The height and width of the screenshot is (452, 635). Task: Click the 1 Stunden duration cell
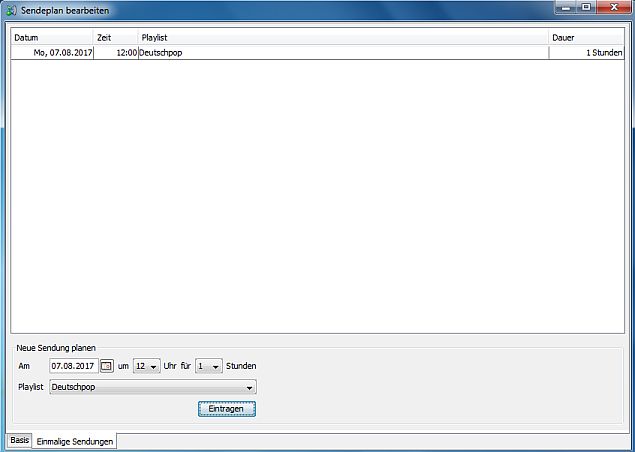(603, 52)
